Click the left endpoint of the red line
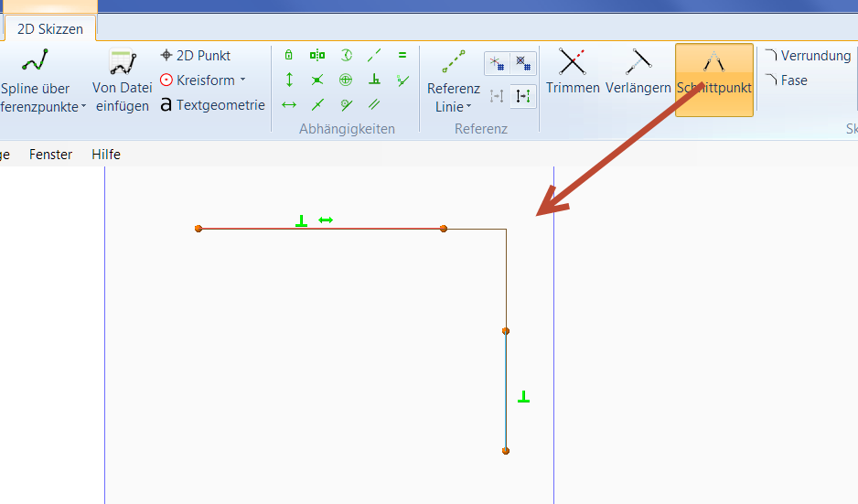The height and width of the screenshot is (504, 858). (x=198, y=229)
